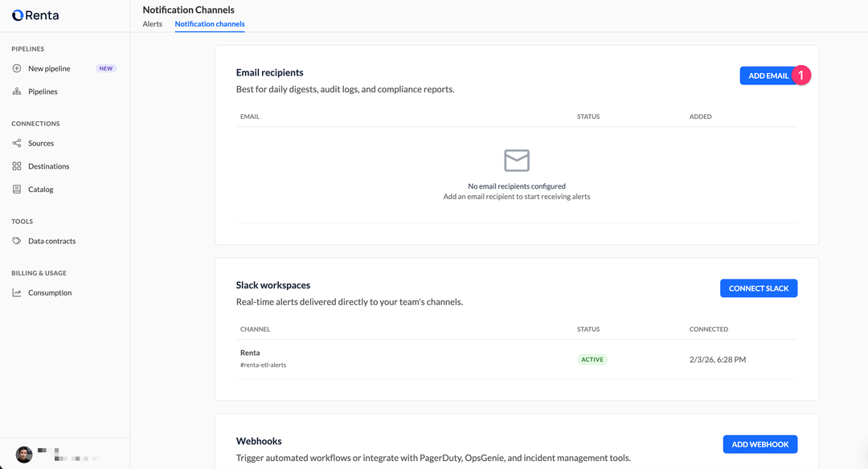Click the Renta logo icon
The height and width of the screenshot is (469, 868).
[x=17, y=15]
